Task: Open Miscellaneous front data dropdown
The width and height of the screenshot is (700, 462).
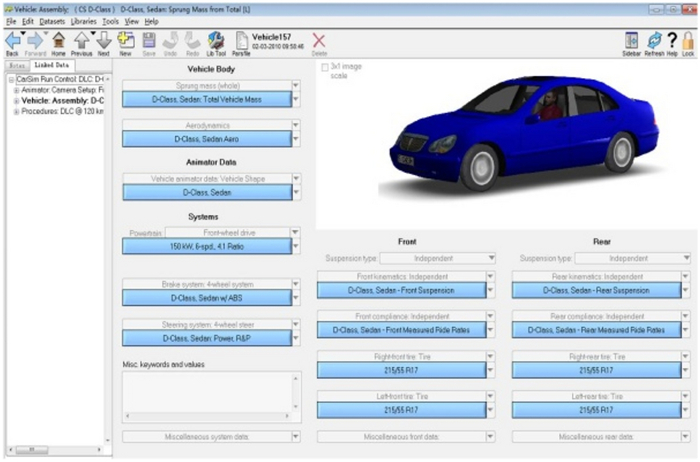Action: coord(490,437)
